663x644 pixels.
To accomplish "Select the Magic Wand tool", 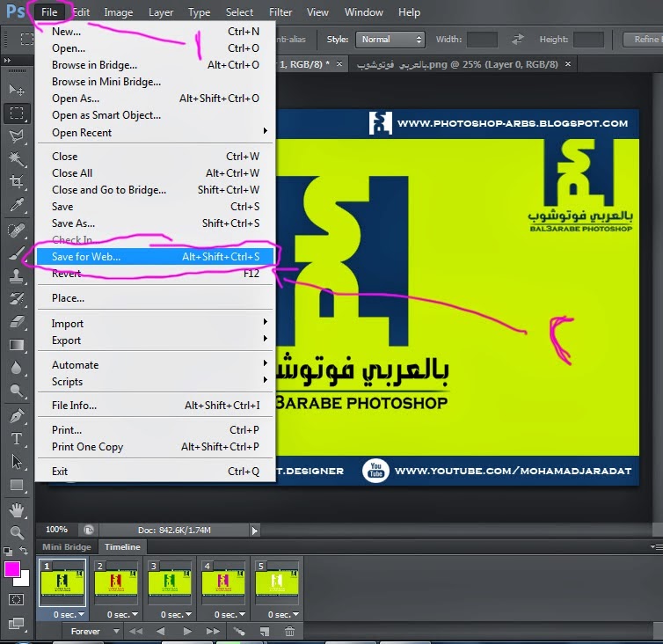I will pos(17,159).
